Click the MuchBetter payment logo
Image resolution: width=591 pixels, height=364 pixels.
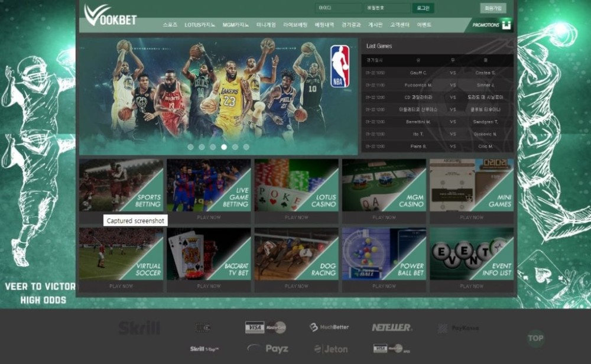329,327
